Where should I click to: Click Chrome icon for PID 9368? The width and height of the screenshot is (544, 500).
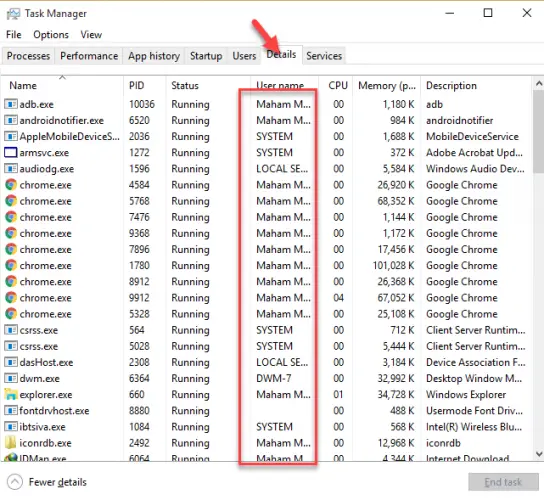tap(11, 233)
